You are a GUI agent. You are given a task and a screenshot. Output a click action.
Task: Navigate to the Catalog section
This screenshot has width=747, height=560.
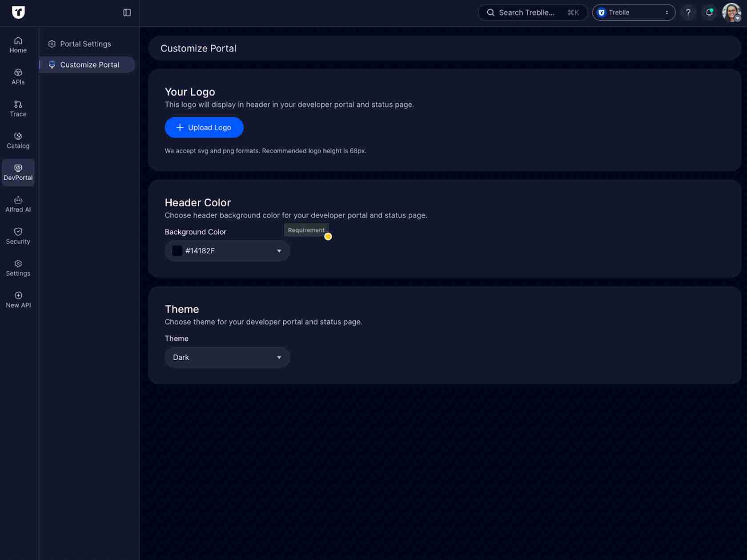pyautogui.click(x=18, y=140)
